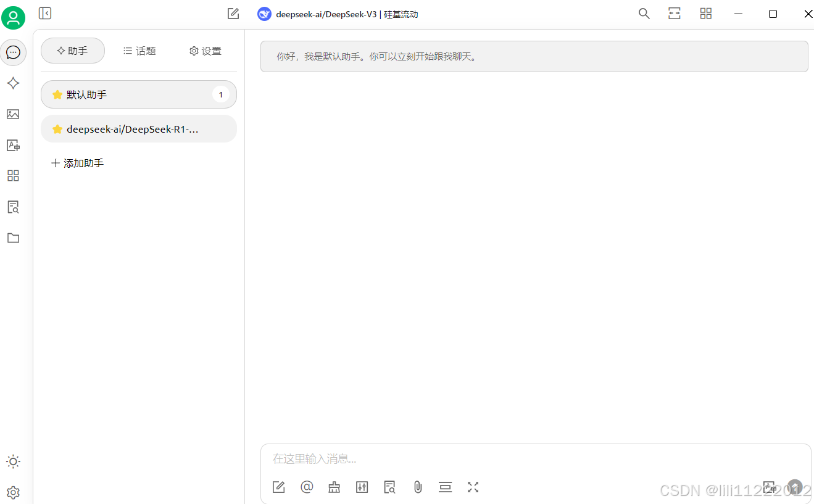Open the agents sparkle page in sidebar
Viewport: 814px width, 504px height.
click(x=13, y=83)
